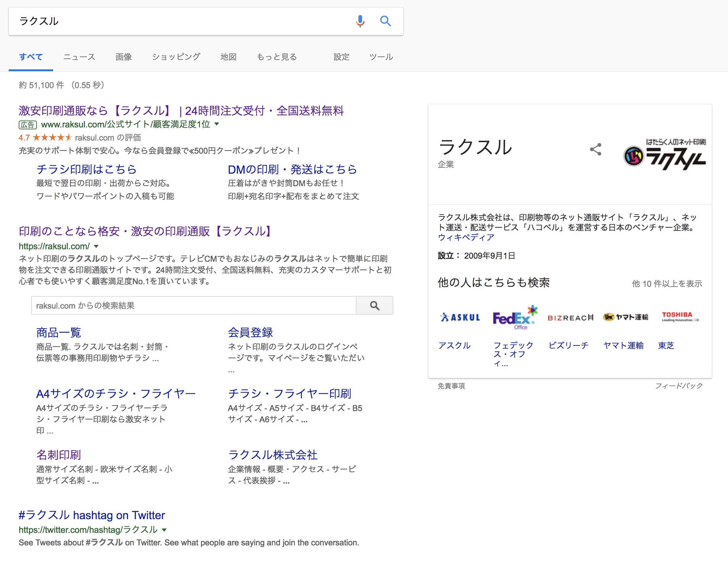Viewport: 728px width, 561px height.
Task: Open the チラシ・フライヤー印刷 link
Action: 289,394
